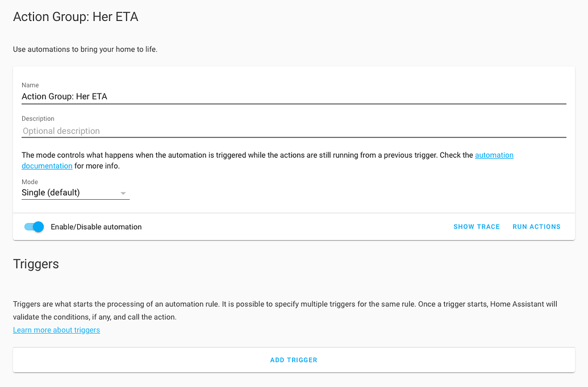Screen dimensions: 588x387
Task: Click the small Name field label
Action: coord(30,85)
